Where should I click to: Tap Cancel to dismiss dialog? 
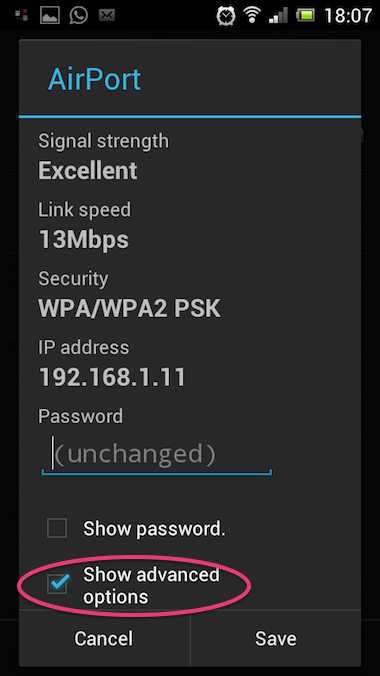[104, 638]
